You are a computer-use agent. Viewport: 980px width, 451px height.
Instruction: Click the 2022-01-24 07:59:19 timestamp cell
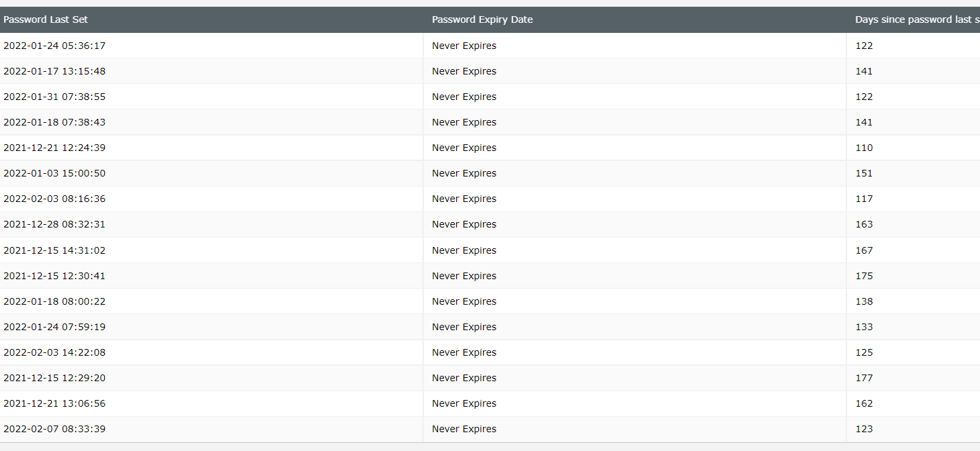(54, 327)
